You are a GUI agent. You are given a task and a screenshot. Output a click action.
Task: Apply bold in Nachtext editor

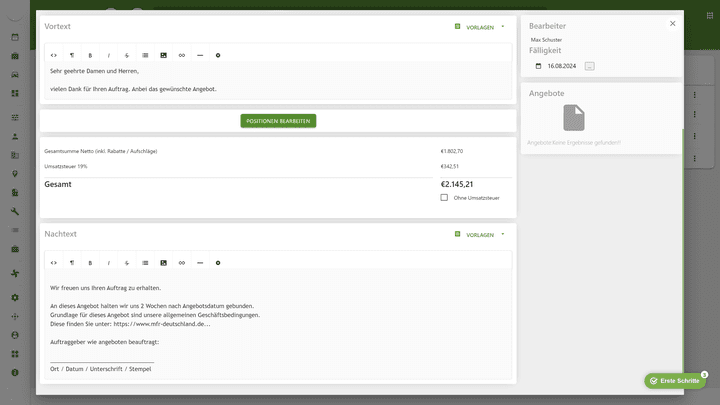click(x=90, y=263)
